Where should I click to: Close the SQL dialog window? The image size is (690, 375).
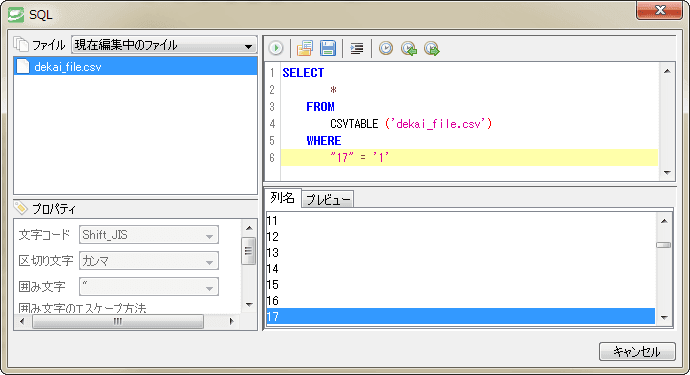tap(659, 11)
